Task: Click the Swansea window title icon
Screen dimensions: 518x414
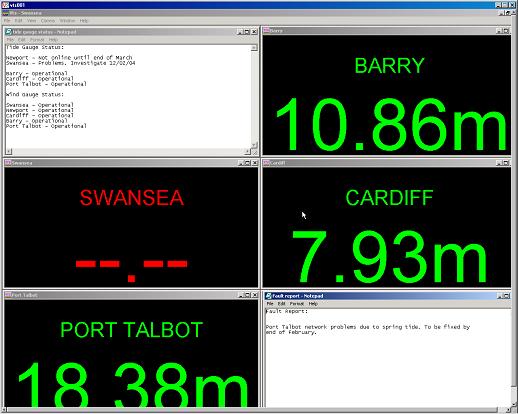Action: (x=8, y=163)
